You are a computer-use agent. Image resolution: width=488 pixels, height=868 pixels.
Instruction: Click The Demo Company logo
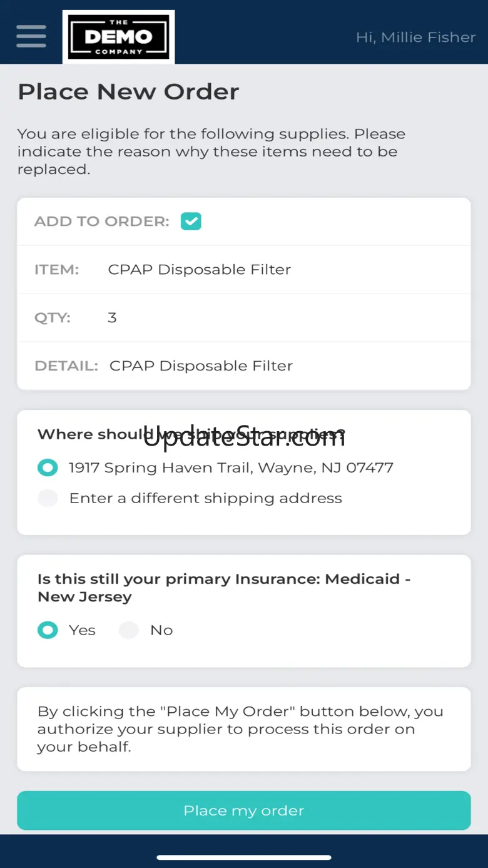(118, 37)
